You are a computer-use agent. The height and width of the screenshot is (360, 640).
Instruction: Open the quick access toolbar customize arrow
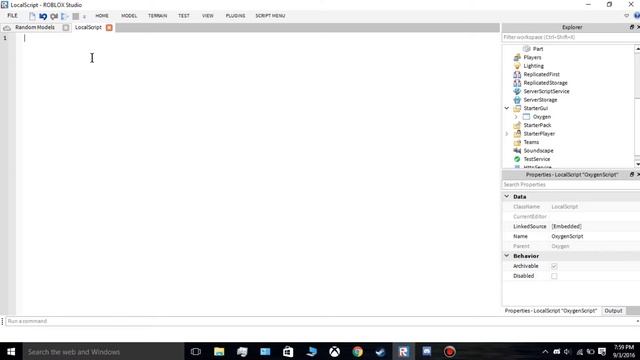tap(84, 17)
